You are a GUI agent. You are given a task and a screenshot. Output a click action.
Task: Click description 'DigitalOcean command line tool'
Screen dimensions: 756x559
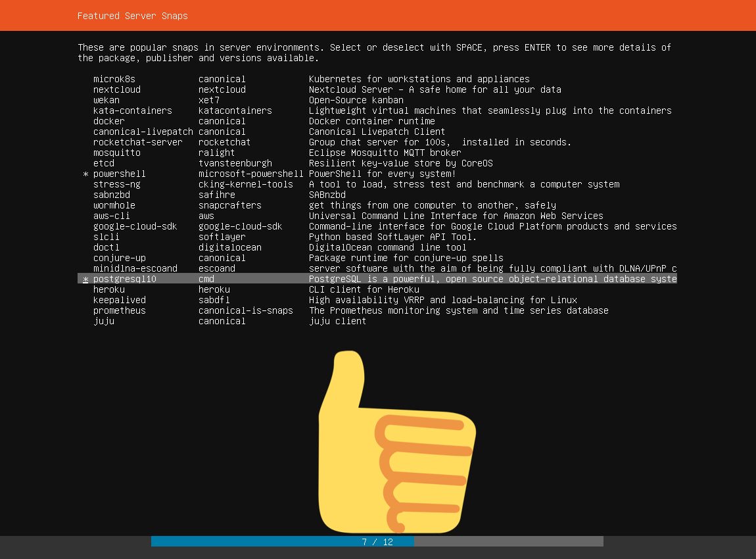click(387, 247)
